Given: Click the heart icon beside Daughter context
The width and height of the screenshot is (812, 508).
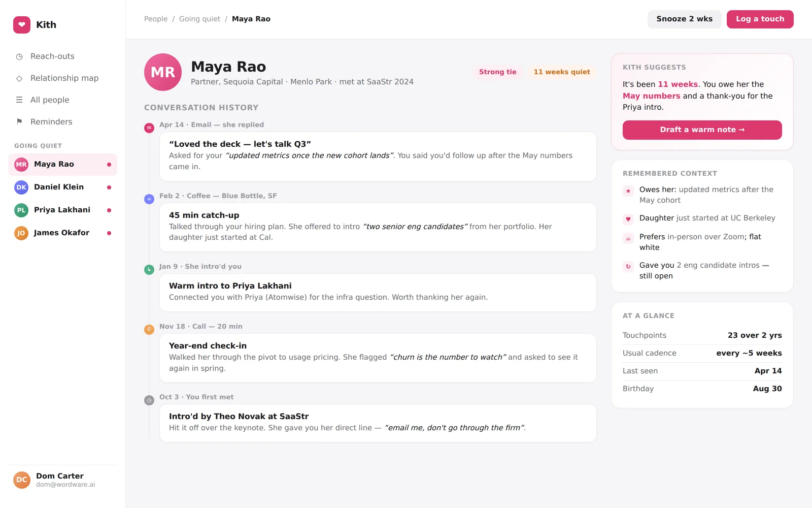Looking at the screenshot, I should [628, 219].
